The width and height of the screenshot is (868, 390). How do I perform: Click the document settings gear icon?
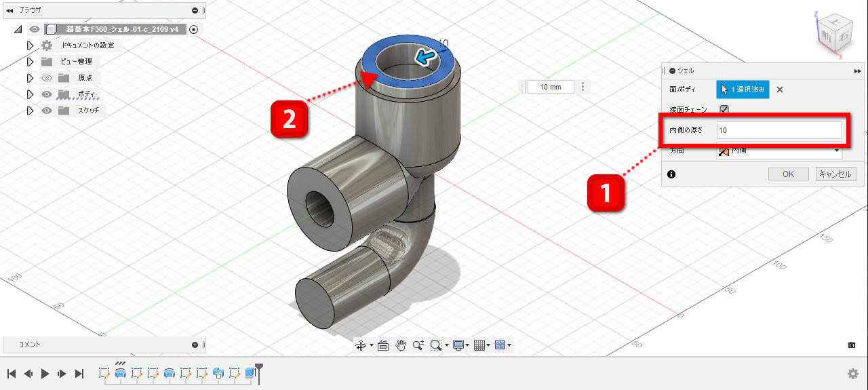tap(46, 45)
